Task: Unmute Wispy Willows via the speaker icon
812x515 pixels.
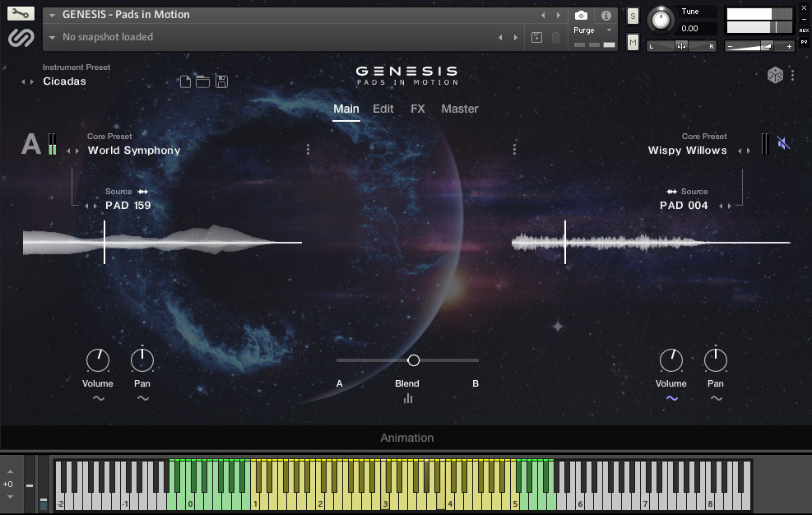Action: [782, 141]
